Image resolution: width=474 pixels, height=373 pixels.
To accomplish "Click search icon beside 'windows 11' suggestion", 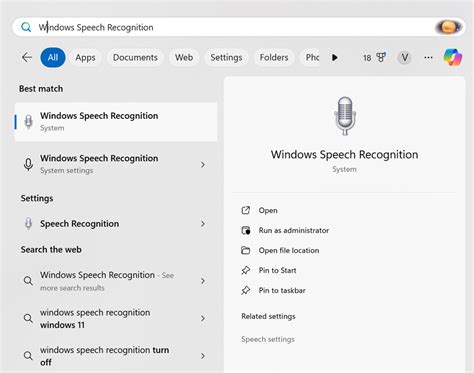I will point(28,318).
